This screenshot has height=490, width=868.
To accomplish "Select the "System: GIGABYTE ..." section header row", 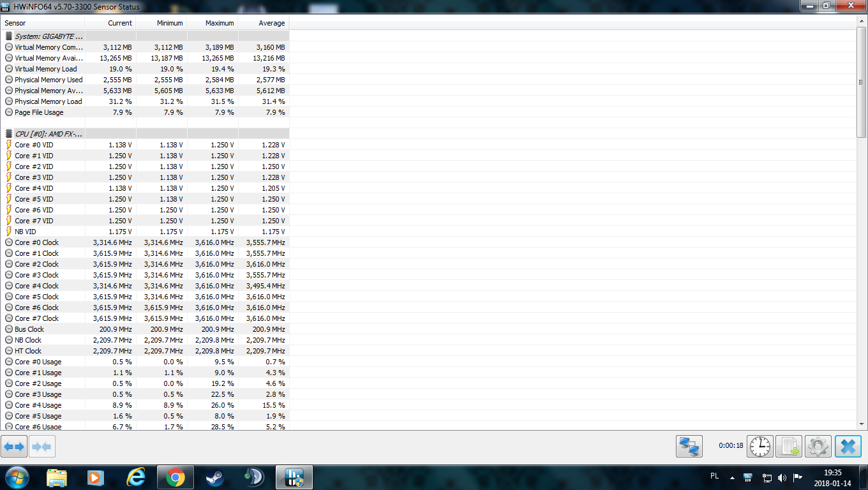I will click(146, 36).
